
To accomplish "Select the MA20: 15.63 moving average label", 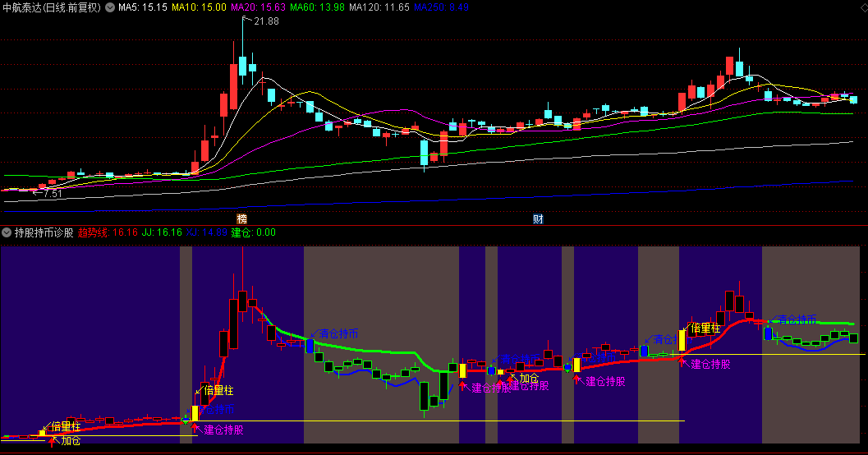I will tap(258, 7).
